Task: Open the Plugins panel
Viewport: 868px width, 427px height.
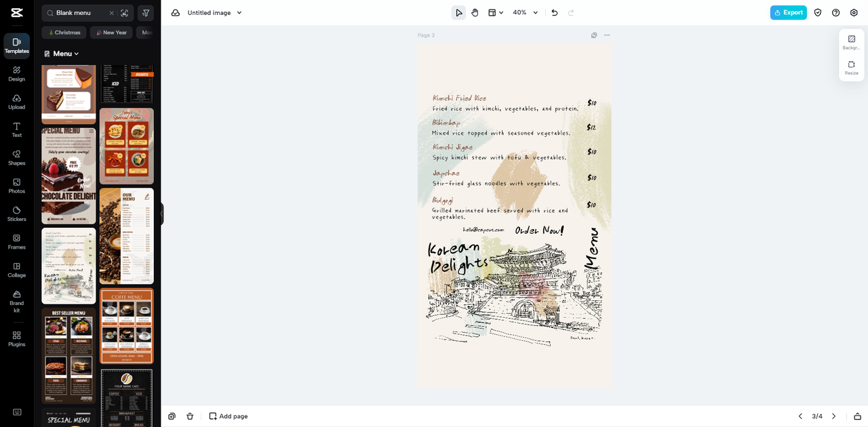Action: click(x=17, y=339)
